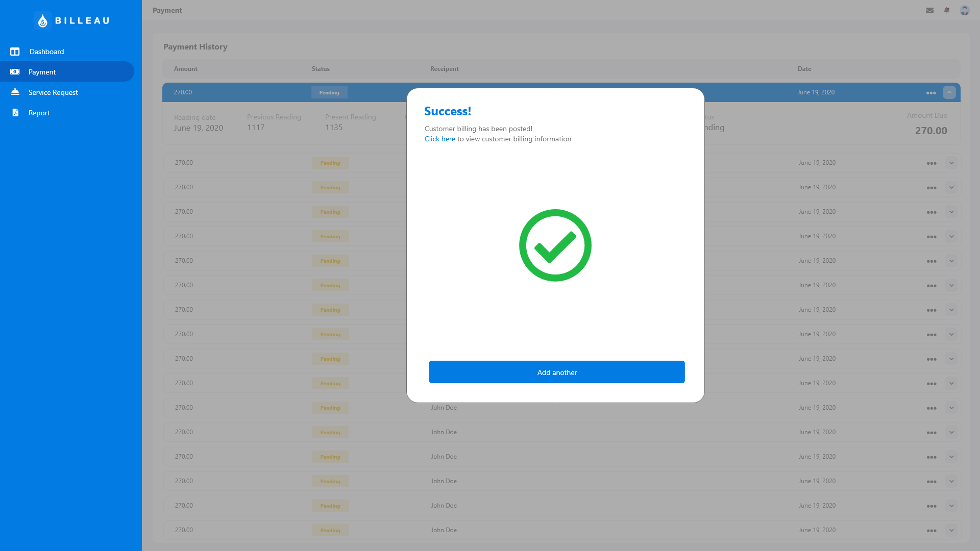
Task: Expand the last payment row chevron
Action: [x=951, y=530]
